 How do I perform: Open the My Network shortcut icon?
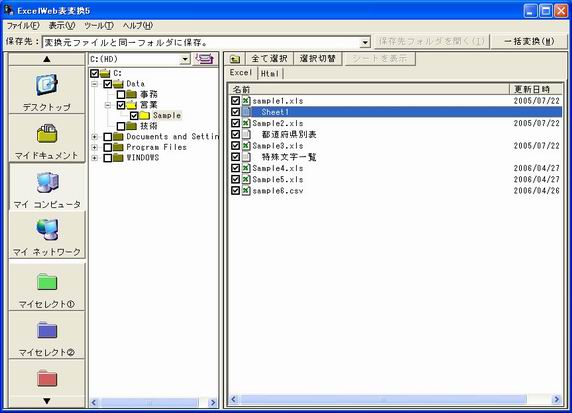(47, 229)
